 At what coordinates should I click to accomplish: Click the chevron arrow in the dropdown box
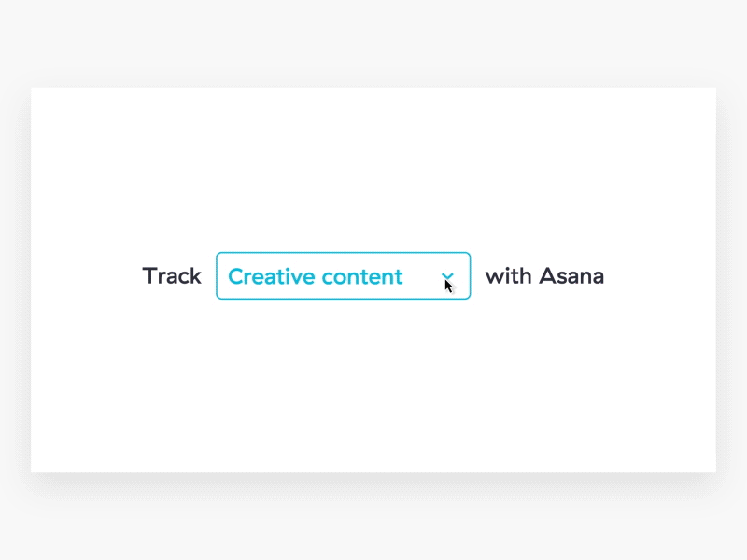447,276
